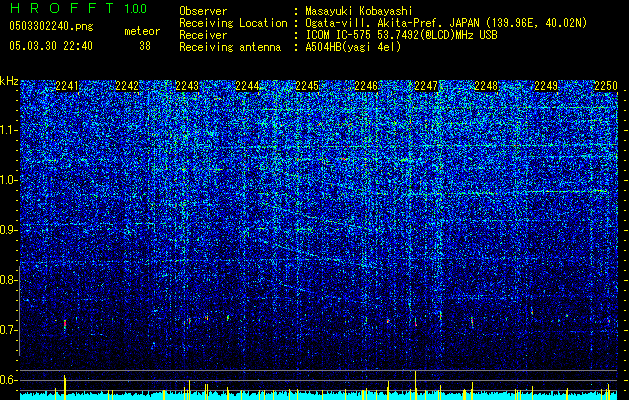Click the 2250 time marker
Viewport: 629px width, 400px height.
pyautogui.click(x=606, y=86)
